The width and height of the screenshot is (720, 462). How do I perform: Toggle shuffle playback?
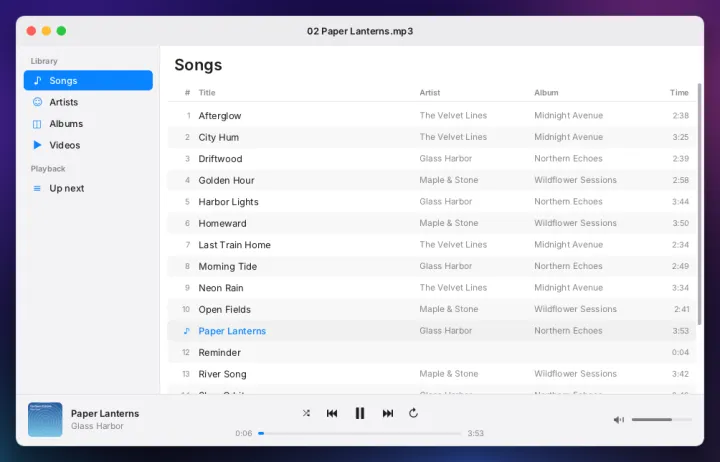tap(306, 413)
